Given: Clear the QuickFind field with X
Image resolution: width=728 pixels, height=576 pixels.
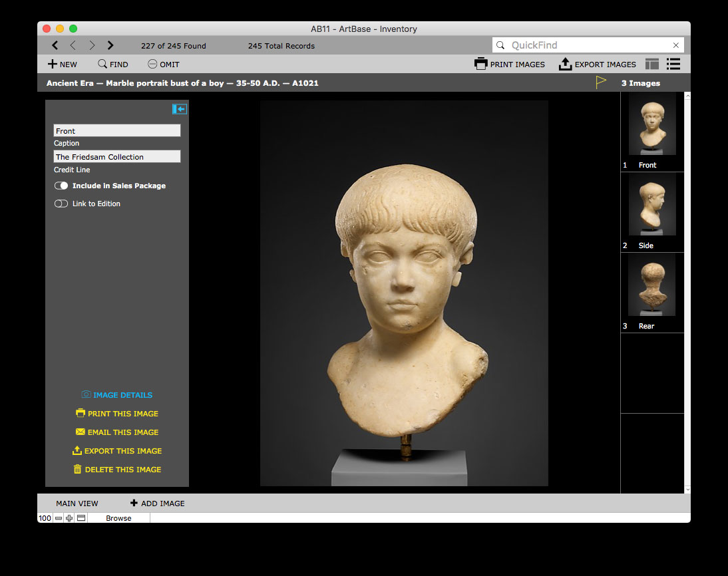Looking at the screenshot, I should (x=676, y=45).
